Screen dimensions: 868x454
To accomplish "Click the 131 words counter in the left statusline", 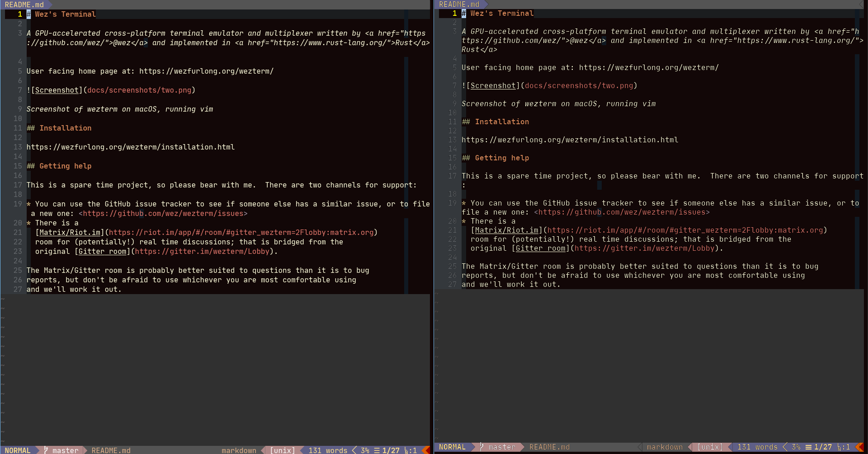I will tap(328, 450).
